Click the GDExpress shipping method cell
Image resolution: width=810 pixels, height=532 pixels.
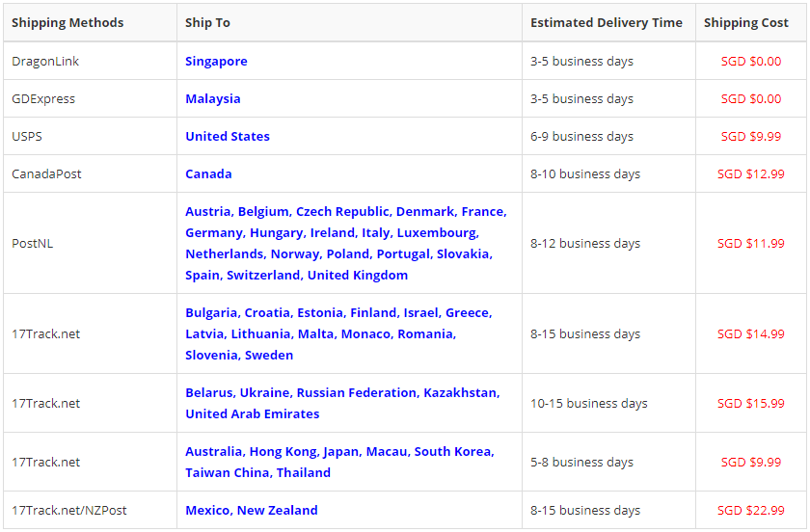[x=43, y=98]
